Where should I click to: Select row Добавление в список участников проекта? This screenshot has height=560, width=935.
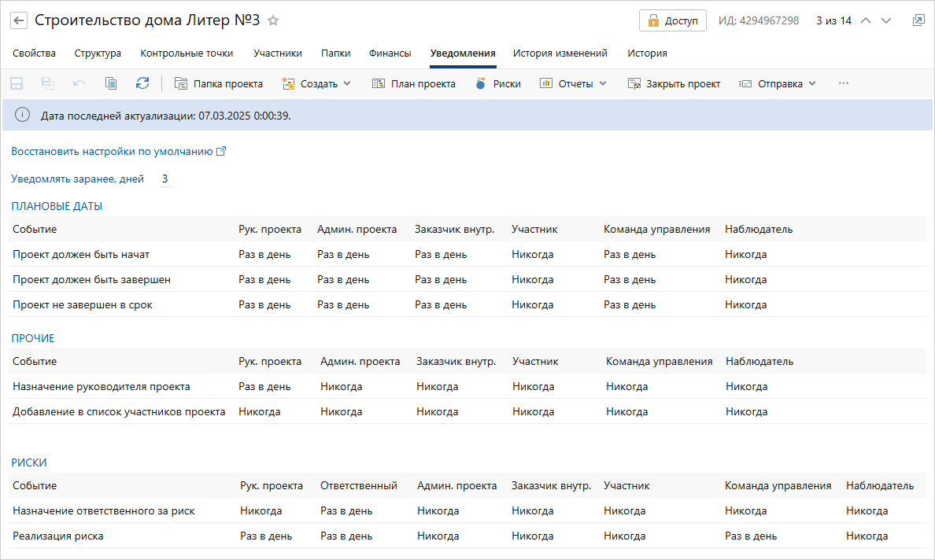coord(468,411)
